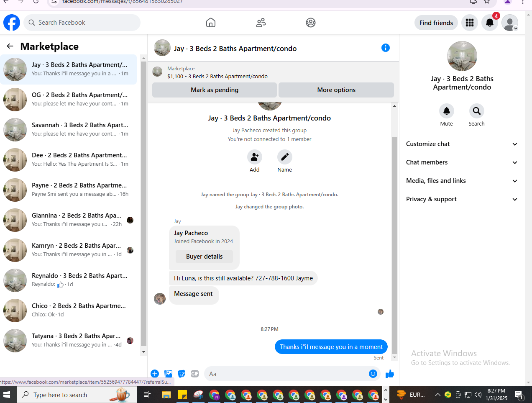Click the 'Thanks i"il message you in a moment' bubble
The width and height of the screenshot is (532, 403).
[x=331, y=347]
